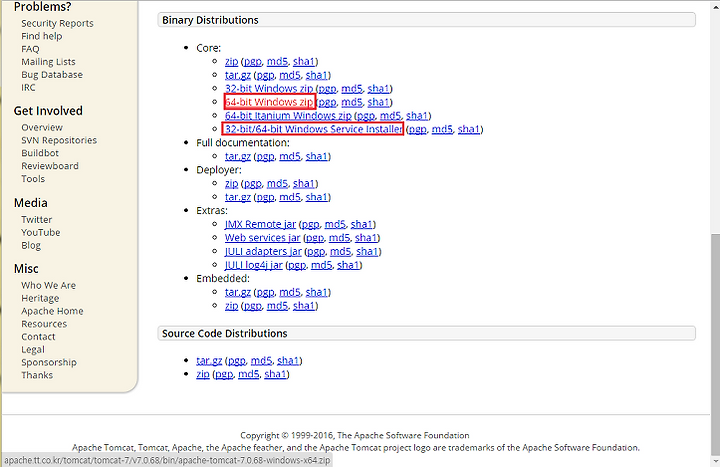Open pgp signature for 64-bit Windows zip
The height and width of the screenshot is (467, 720).
coord(327,102)
